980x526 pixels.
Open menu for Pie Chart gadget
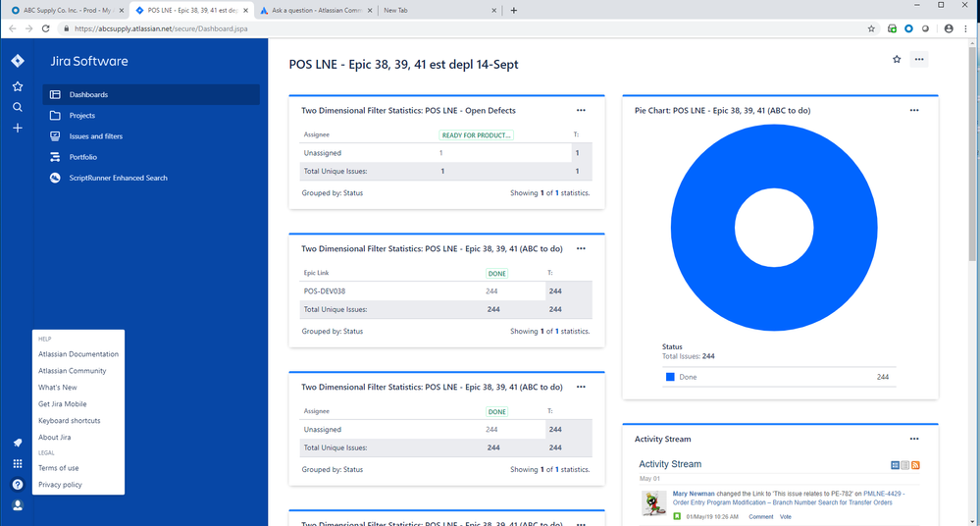click(x=914, y=110)
